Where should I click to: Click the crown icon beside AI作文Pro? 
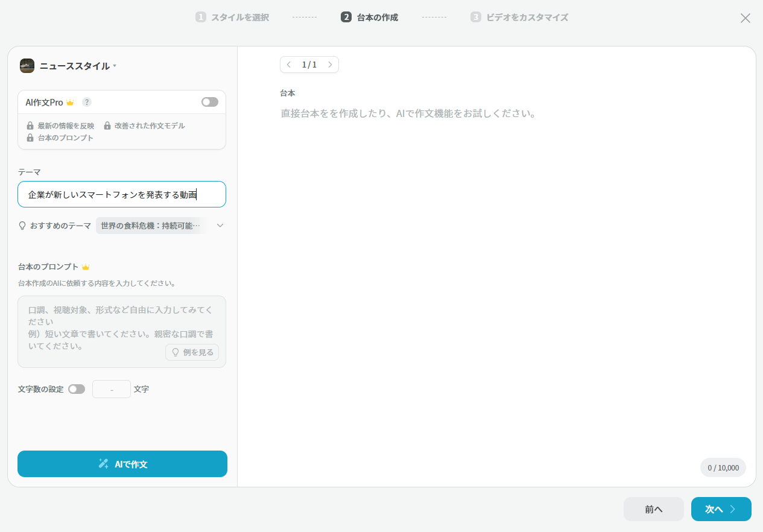[x=70, y=103]
